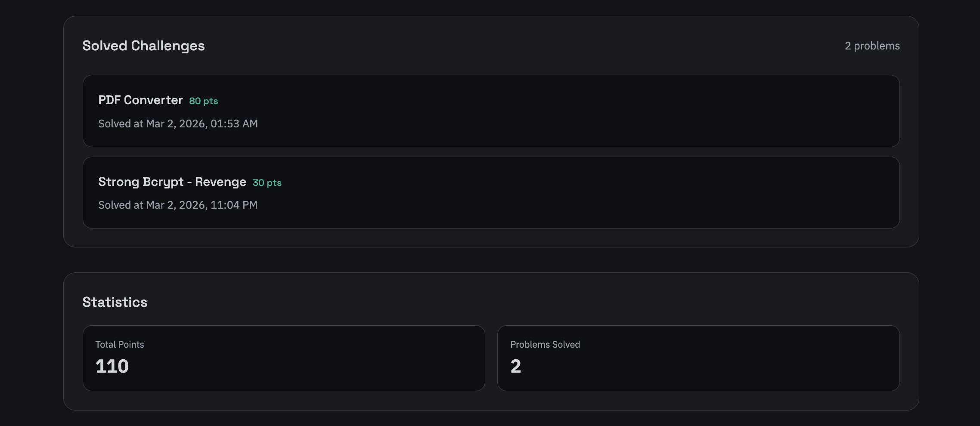The height and width of the screenshot is (426, 980).
Task: Open the PDF Converter challenge title
Action: point(140,100)
